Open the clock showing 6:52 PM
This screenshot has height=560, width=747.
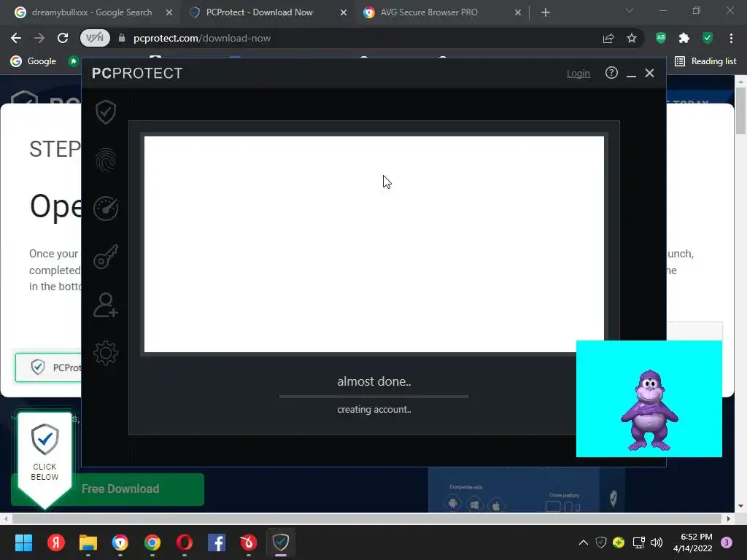point(693,542)
